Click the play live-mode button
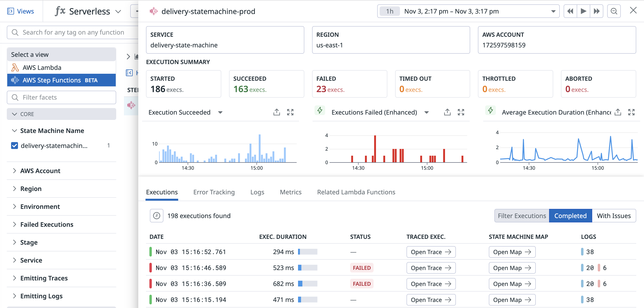Viewport: 644px width, 308px height. coord(583,11)
